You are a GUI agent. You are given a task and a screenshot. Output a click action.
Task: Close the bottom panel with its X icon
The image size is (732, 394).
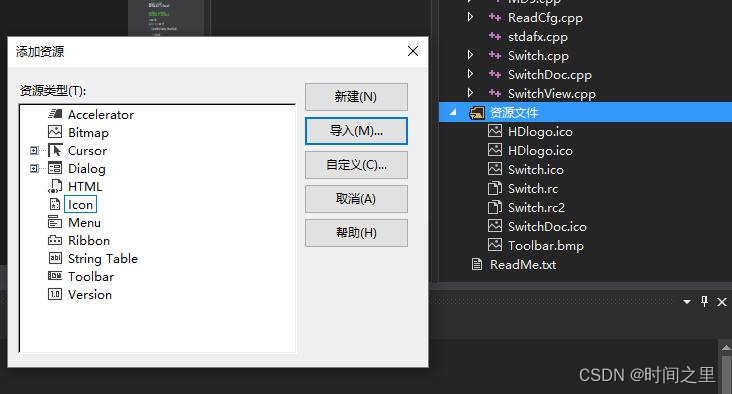(x=722, y=302)
